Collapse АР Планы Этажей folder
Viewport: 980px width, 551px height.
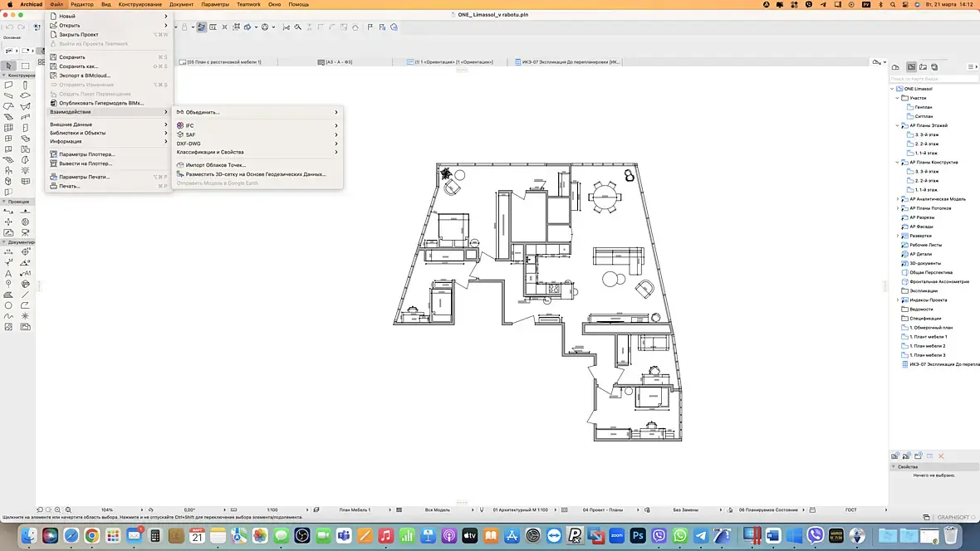click(898, 125)
